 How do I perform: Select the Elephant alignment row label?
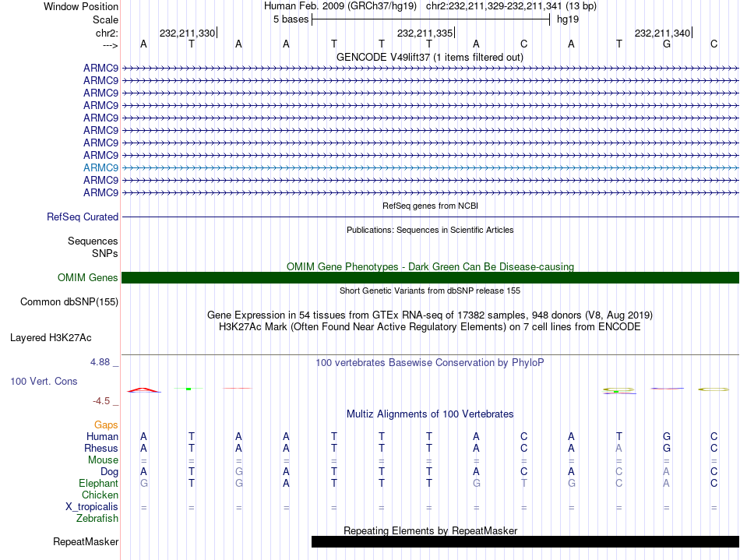coord(98,484)
